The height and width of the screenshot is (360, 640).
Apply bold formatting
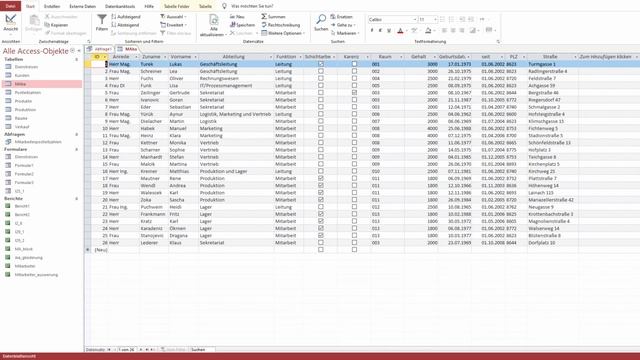pos(372,31)
